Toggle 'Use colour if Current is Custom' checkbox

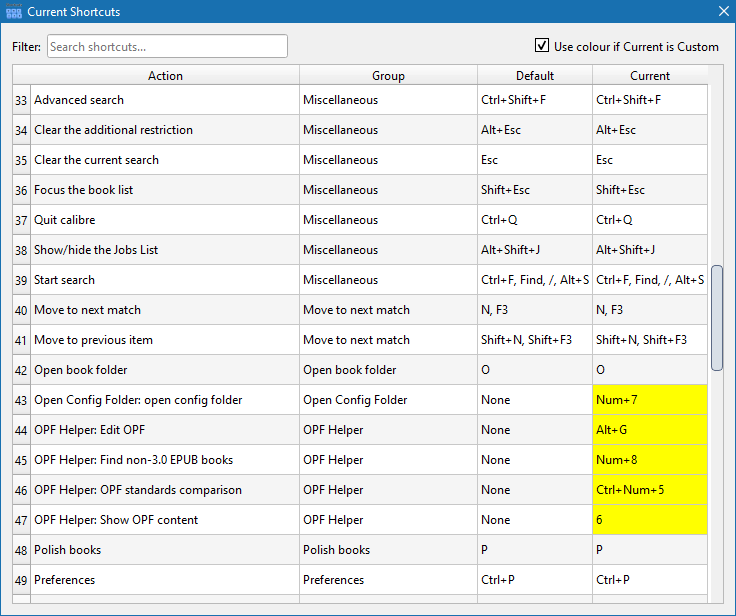(x=542, y=46)
